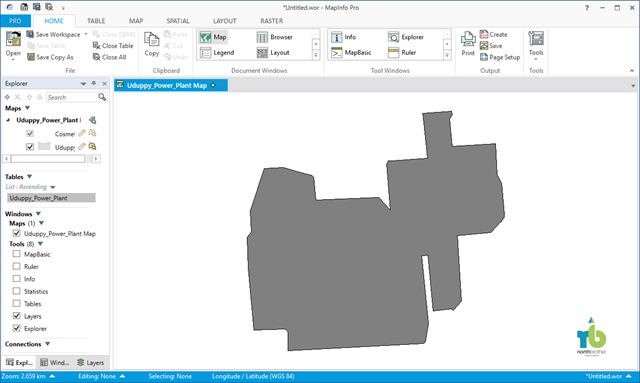Click Create in the Output group
This screenshot has height=383, width=640.
tap(493, 34)
